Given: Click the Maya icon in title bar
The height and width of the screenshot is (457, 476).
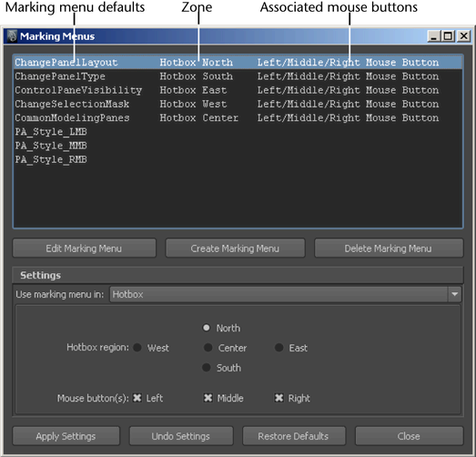Looking at the screenshot, I should point(12,36).
